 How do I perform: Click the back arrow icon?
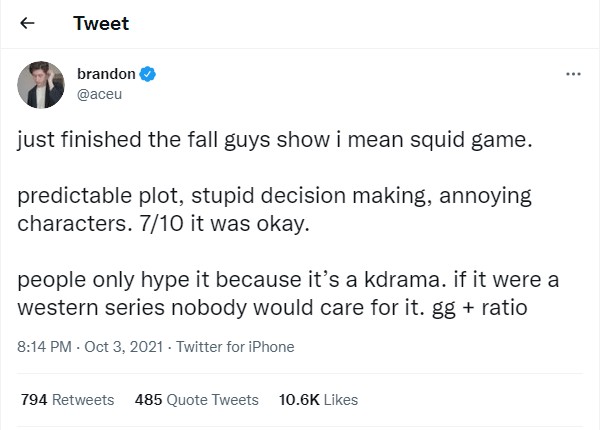click(27, 23)
